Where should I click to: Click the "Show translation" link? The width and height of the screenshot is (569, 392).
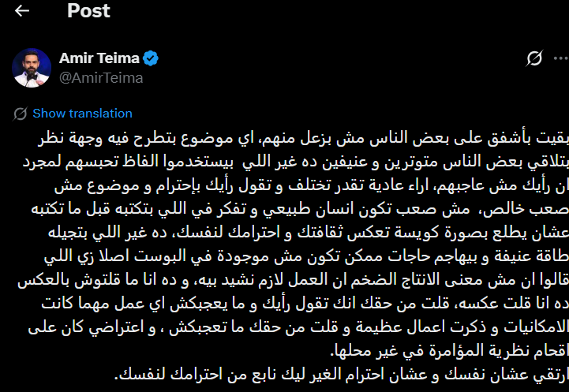pyautogui.click(x=82, y=114)
